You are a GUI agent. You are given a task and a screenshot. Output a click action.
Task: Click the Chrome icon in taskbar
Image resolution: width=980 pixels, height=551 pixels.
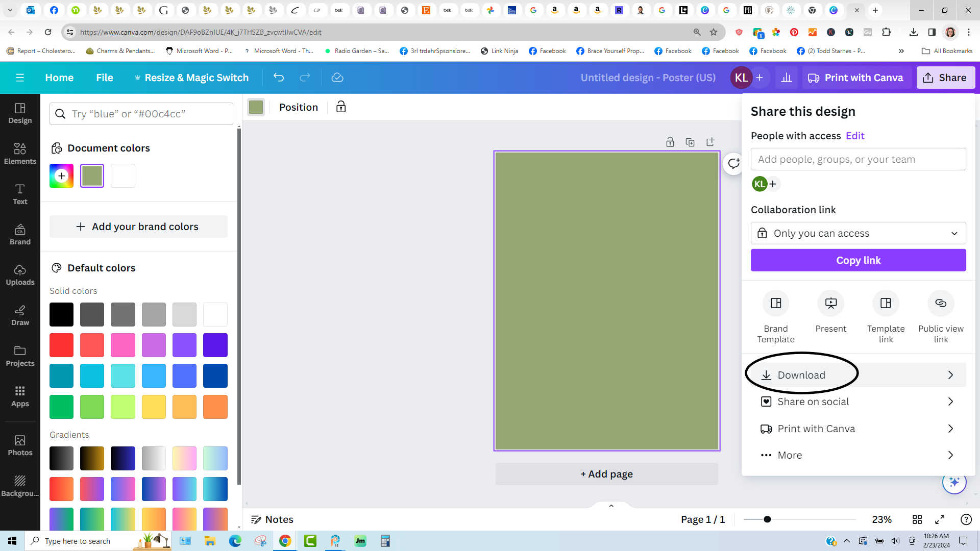[285, 541]
